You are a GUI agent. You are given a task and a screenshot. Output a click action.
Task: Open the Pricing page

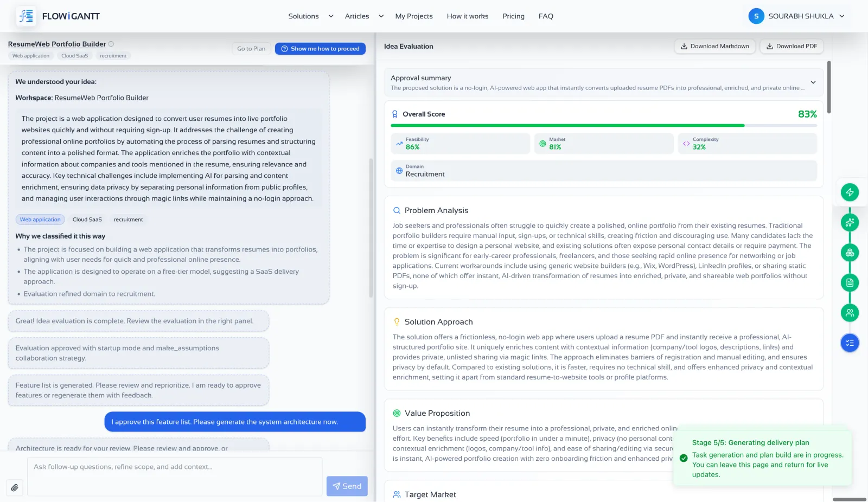(x=513, y=16)
